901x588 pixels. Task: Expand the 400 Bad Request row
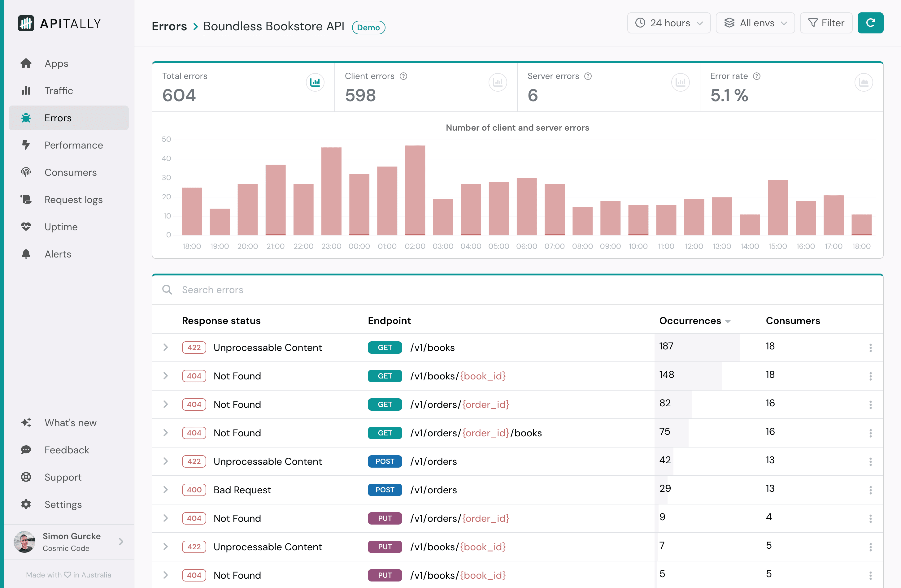coord(165,490)
